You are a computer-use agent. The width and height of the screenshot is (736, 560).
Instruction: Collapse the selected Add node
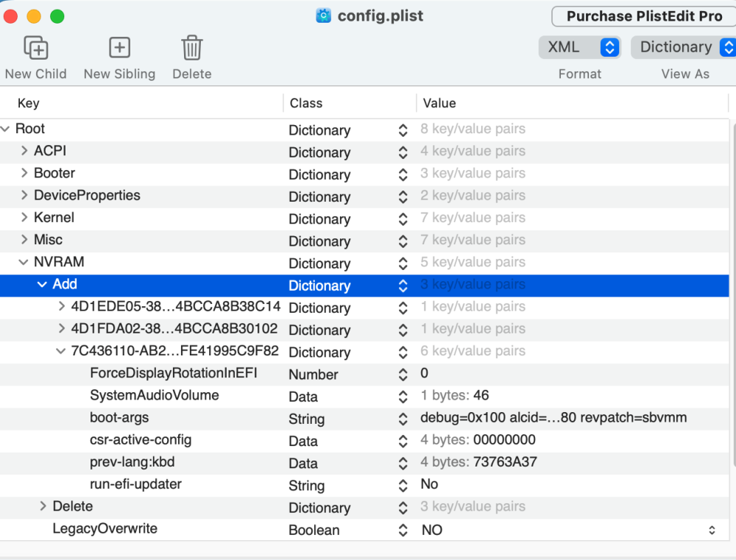[42, 284]
